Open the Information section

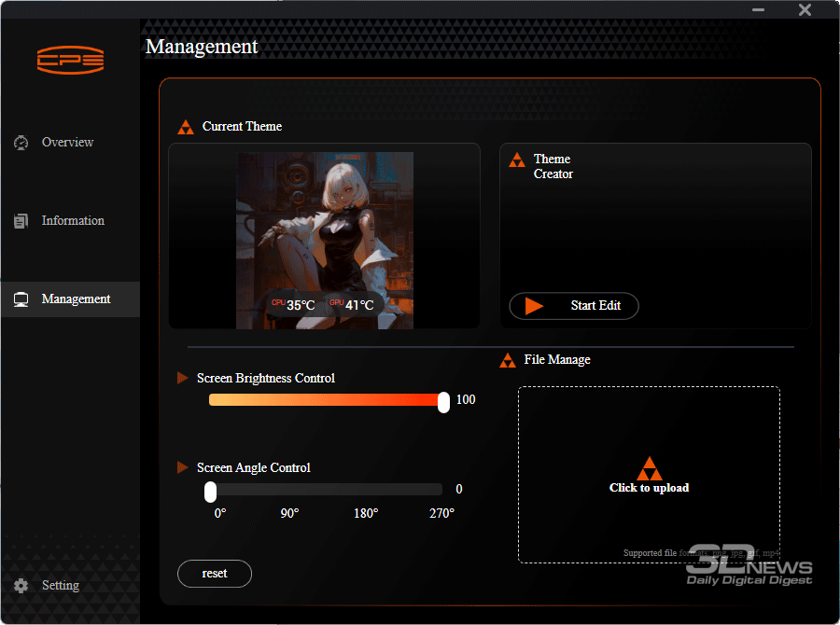[70, 221]
